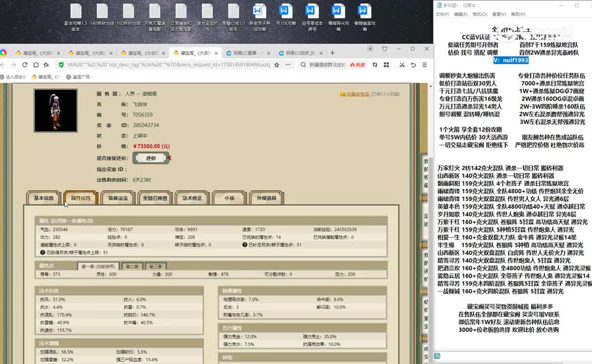Open the 月10E攻略 WPS document

[x=286, y=15]
